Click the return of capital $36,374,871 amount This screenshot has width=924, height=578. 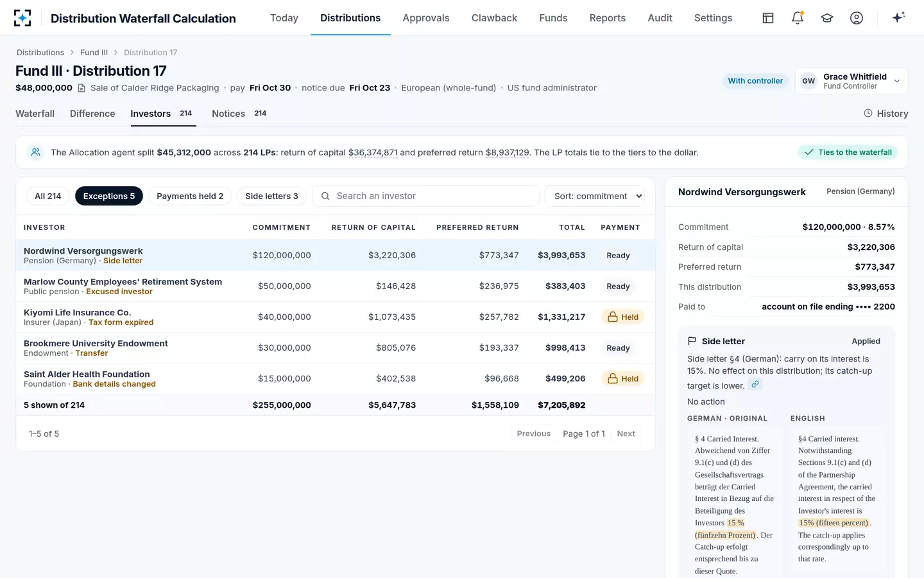(373, 152)
